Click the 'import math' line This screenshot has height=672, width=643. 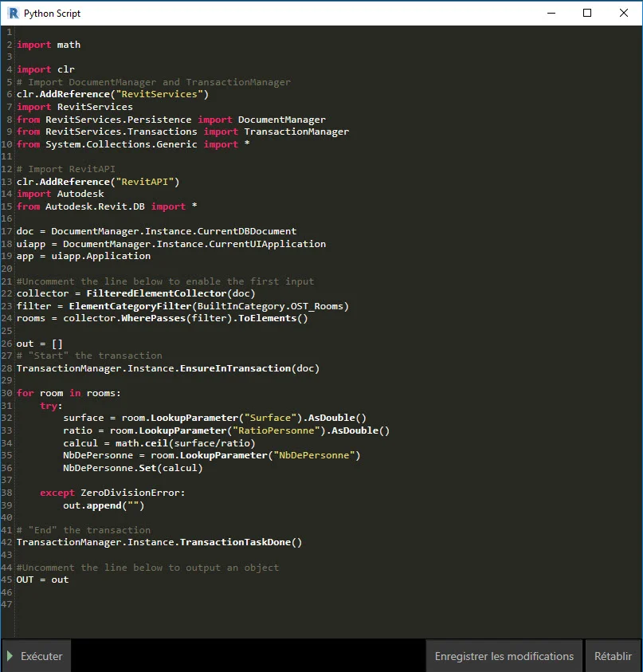[49, 45]
